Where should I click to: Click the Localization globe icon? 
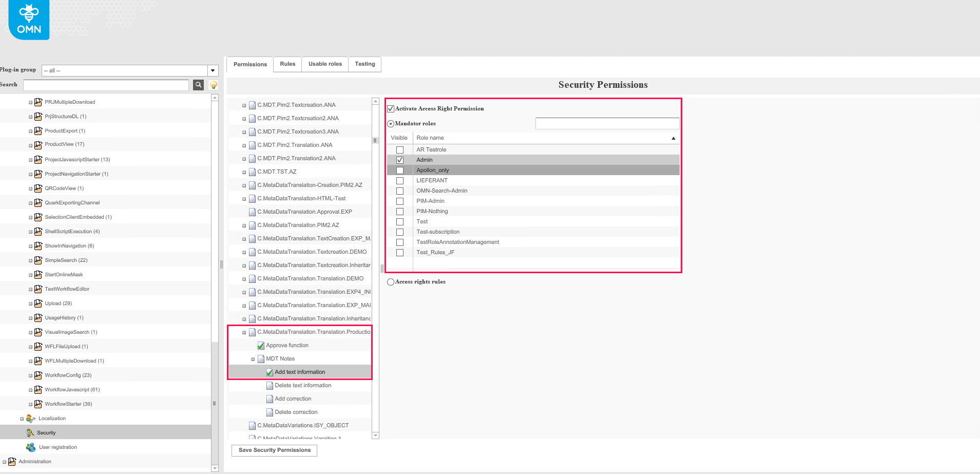click(x=30, y=418)
